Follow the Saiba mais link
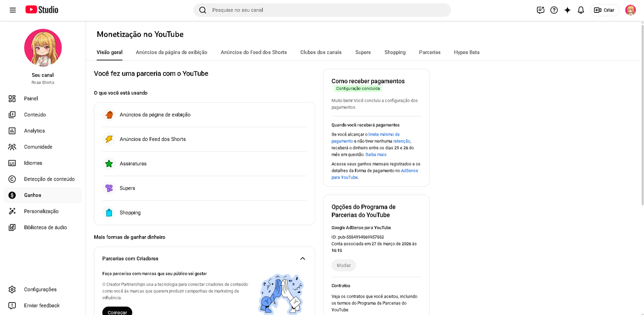 click(x=376, y=154)
